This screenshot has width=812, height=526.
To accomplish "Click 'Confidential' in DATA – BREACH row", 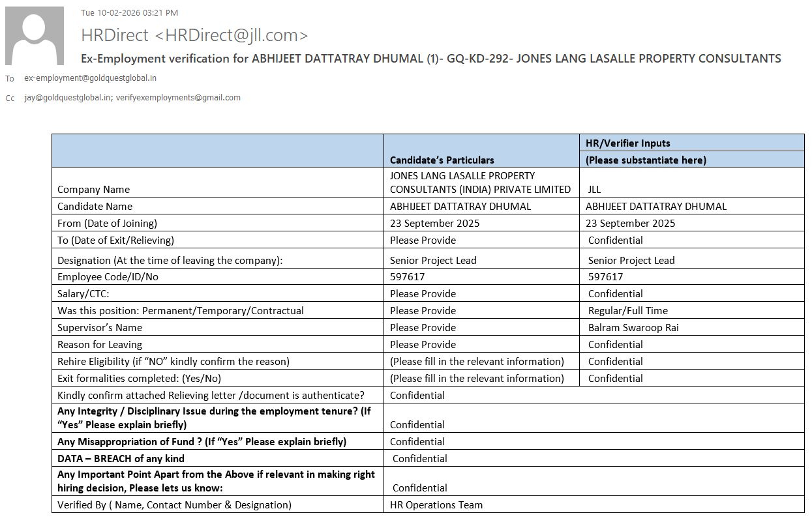I will pos(419,459).
